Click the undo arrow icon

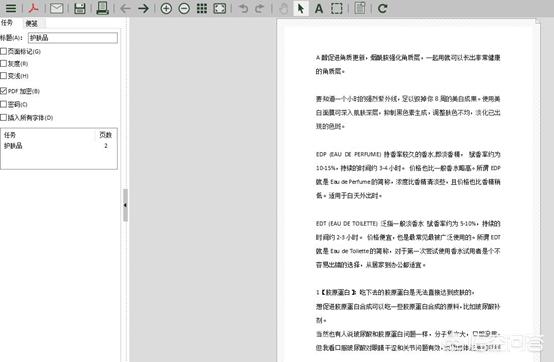click(x=243, y=8)
